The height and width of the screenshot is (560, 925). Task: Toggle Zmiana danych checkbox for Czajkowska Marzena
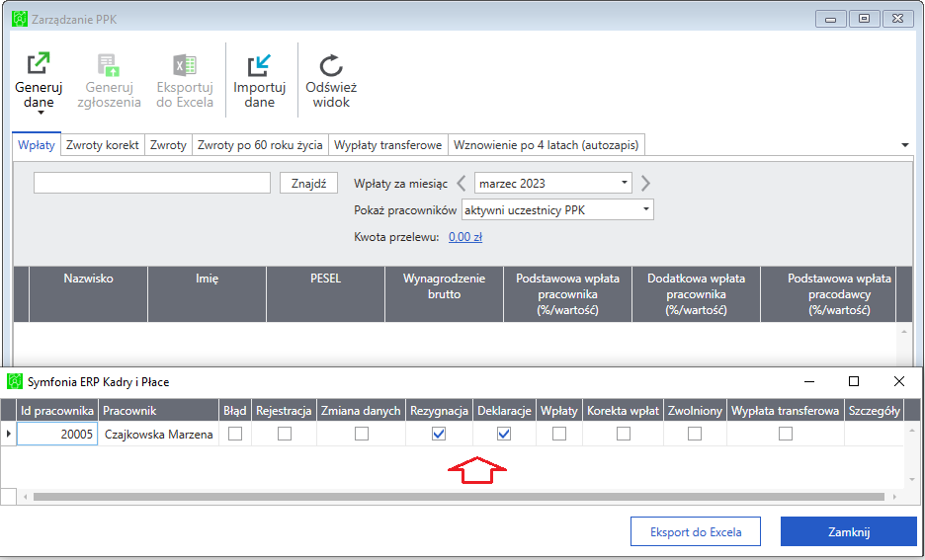tap(362, 434)
